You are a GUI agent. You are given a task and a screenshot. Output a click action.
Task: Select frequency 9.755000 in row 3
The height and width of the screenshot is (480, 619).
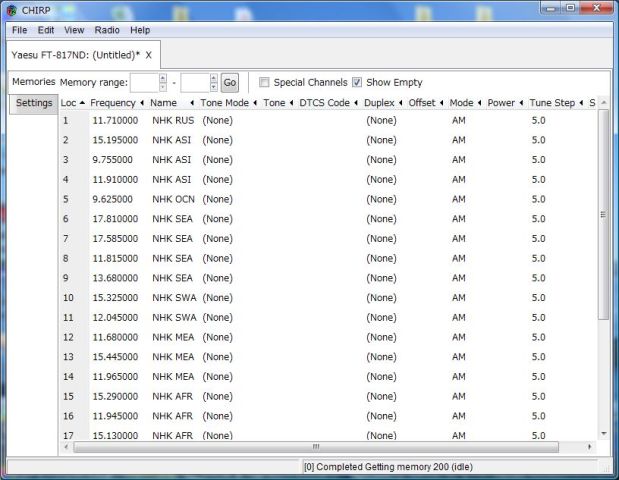[x=113, y=160]
